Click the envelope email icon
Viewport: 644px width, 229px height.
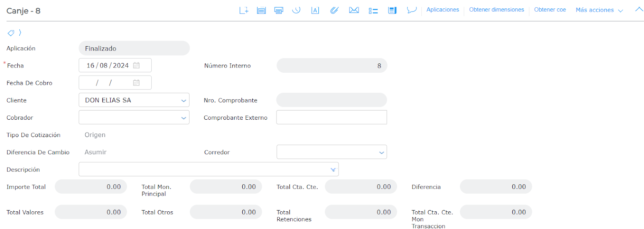[x=354, y=10]
